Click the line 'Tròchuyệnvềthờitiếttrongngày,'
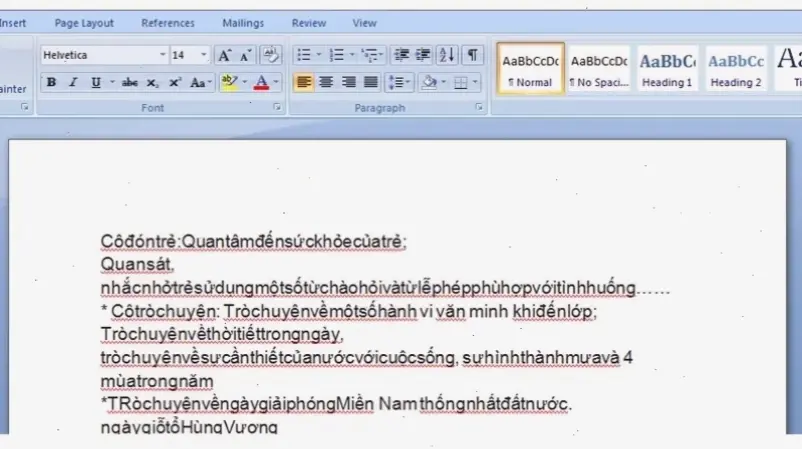Image resolution: width=802 pixels, height=449 pixels. pyautogui.click(x=221, y=334)
